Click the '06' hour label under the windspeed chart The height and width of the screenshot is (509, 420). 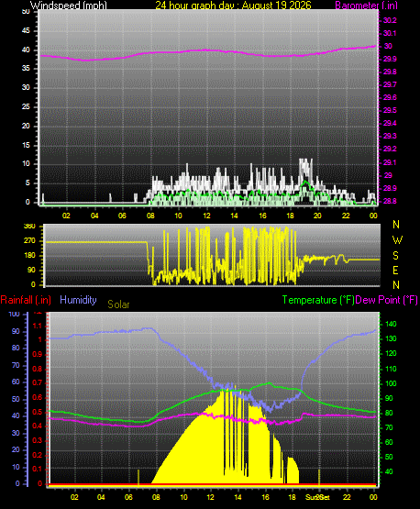pyautogui.click(x=122, y=216)
